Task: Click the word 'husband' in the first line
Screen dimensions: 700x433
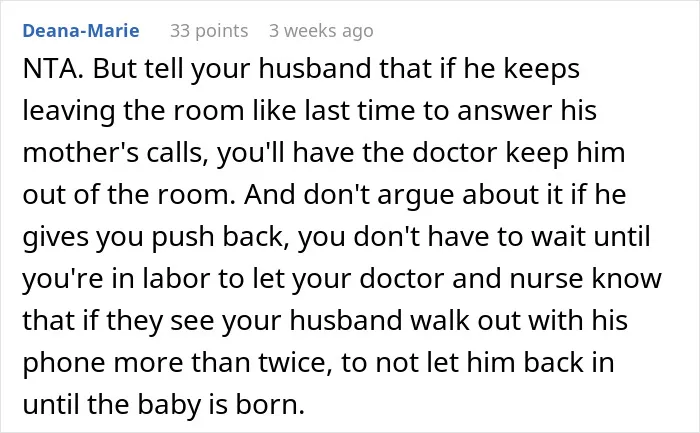Action: [315, 69]
